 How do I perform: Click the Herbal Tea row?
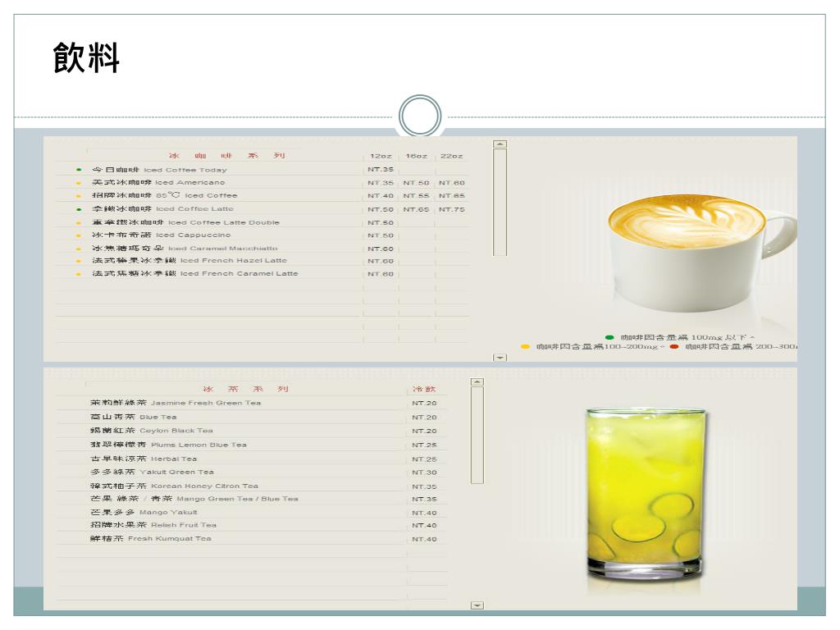[x=252, y=459]
